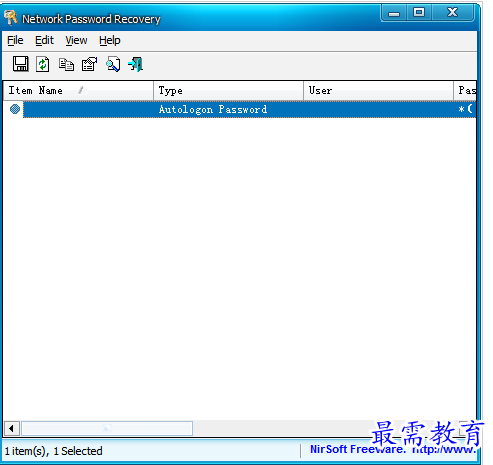493x465 pixels.
Task: Sort by Type column header
Action: [x=228, y=90]
